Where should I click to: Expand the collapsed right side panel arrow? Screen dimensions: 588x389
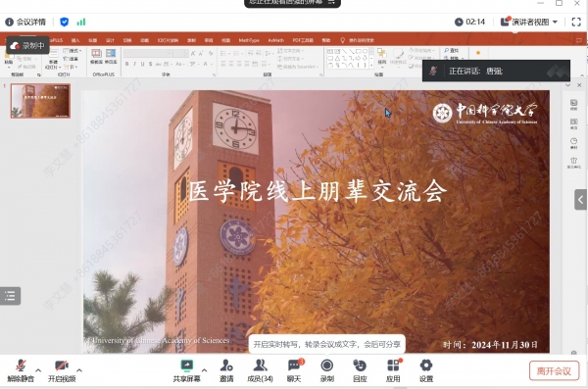pyautogui.click(x=580, y=200)
